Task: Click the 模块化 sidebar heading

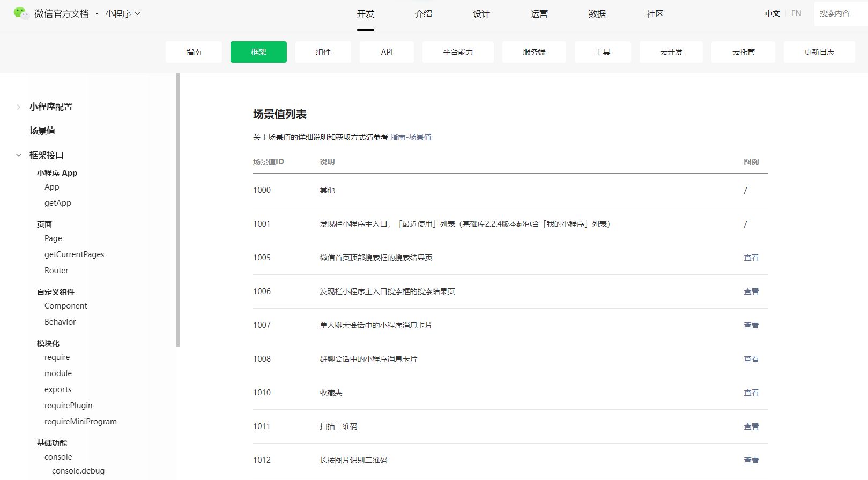Action: pyautogui.click(x=48, y=343)
